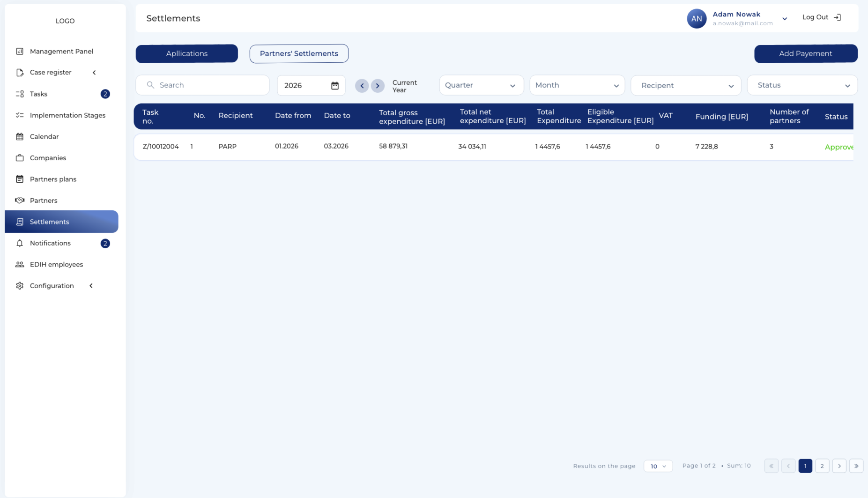Jump to first page double-arrow
Image resolution: width=868 pixels, height=498 pixels.
pyautogui.click(x=772, y=466)
